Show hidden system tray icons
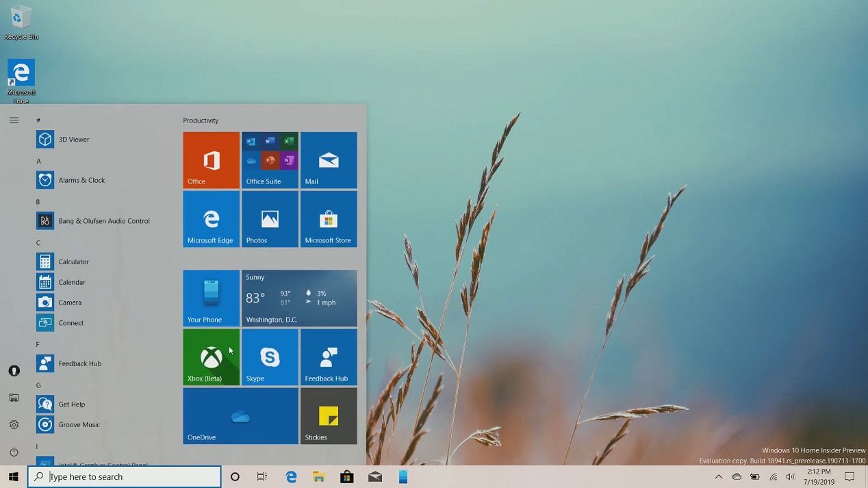 tap(719, 477)
